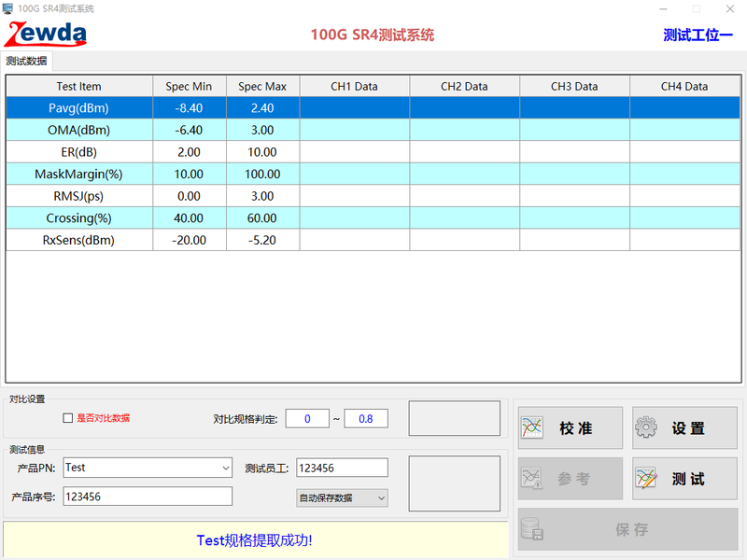
Task: Click the gear icon beside 设置
Action: click(x=646, y=427)
